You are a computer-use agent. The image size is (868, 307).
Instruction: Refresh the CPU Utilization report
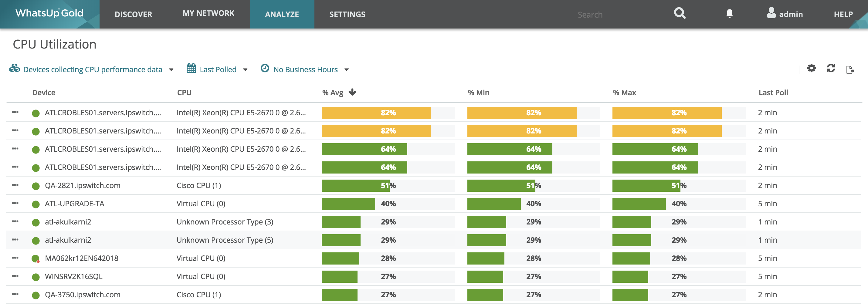(831, 69)
